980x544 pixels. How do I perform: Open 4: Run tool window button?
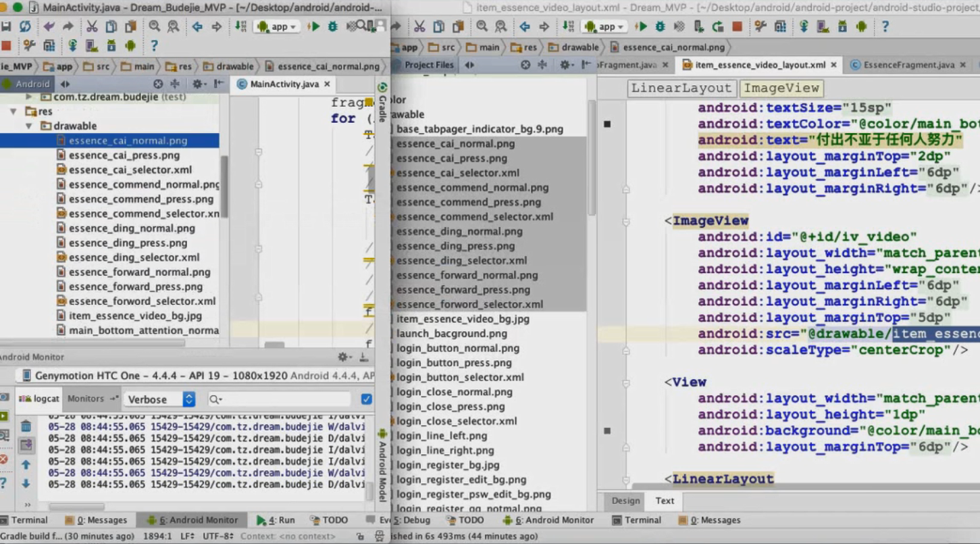tap(276, 520)
